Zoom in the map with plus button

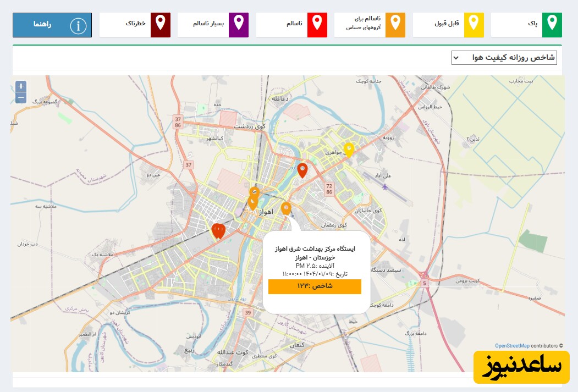21,86
